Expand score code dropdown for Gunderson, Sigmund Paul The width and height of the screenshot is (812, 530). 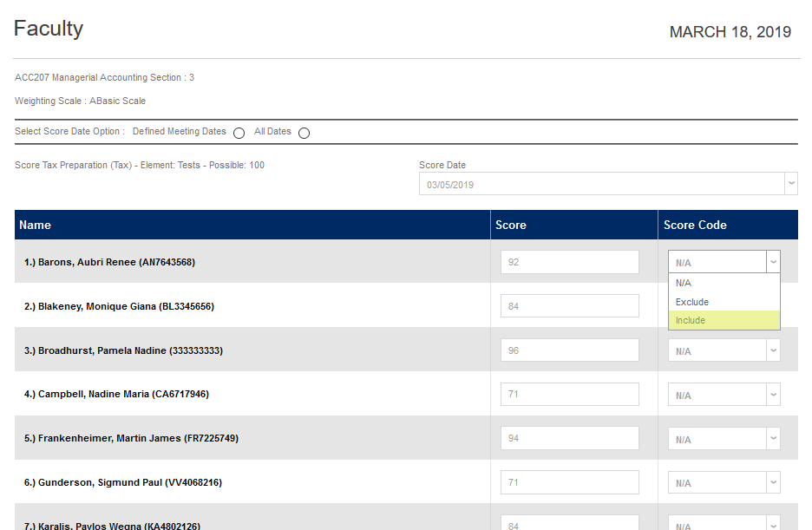tap(724, 483)
